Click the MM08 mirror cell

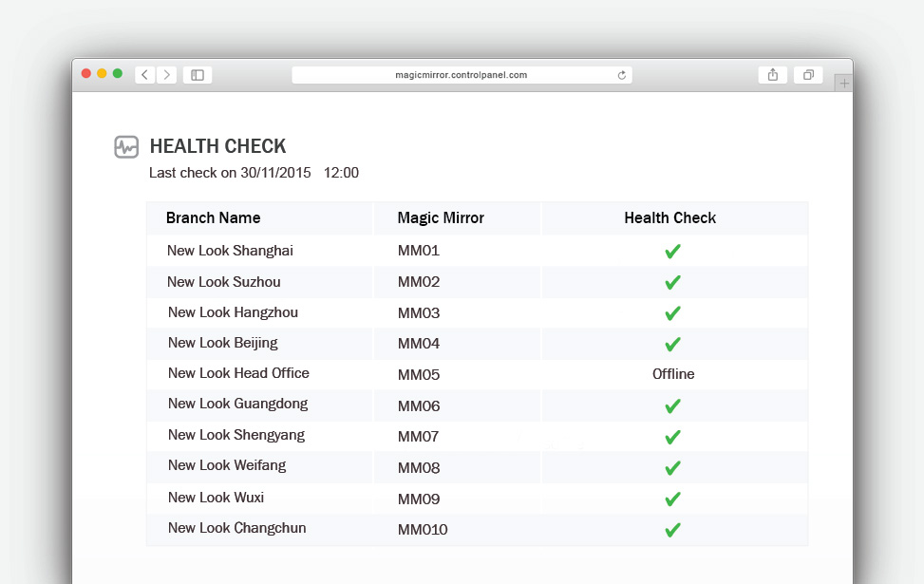[419, 468]
